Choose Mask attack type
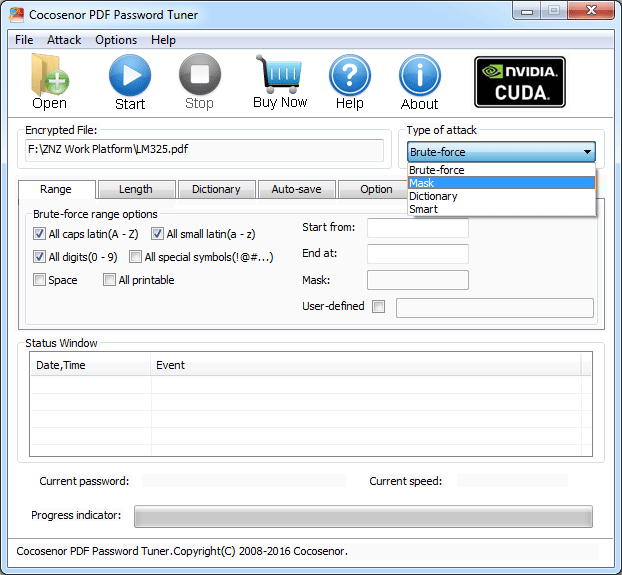The width and height of the screenshot is (622, 575). pos(501,183)
